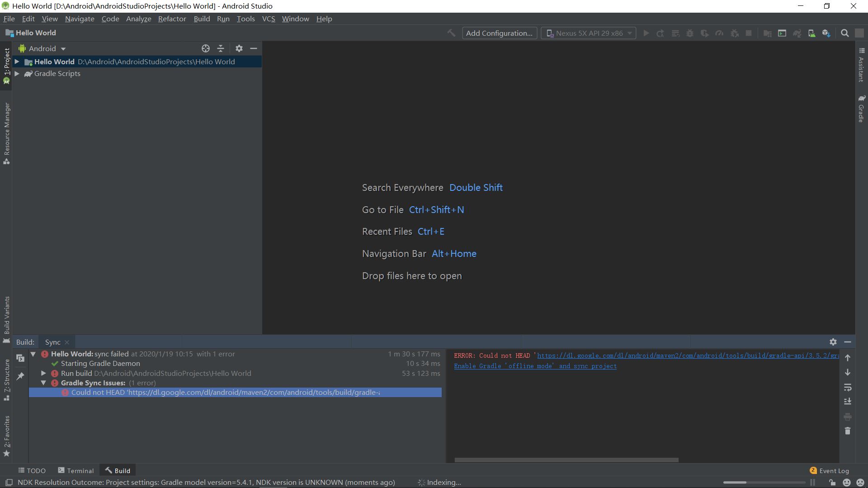Click Enable Gradle offline mode link
Image resolution: width=868 pixels, height=488 pixels.
point(535,366)
